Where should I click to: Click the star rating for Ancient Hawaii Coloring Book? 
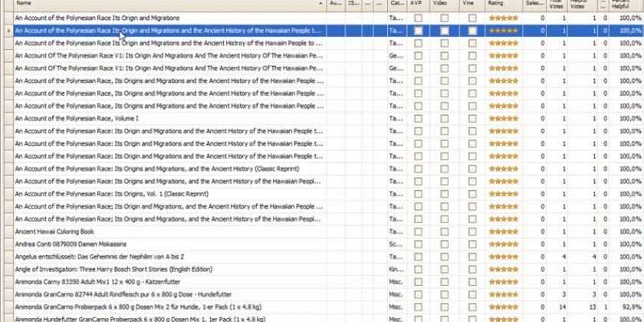click(504, 231)
